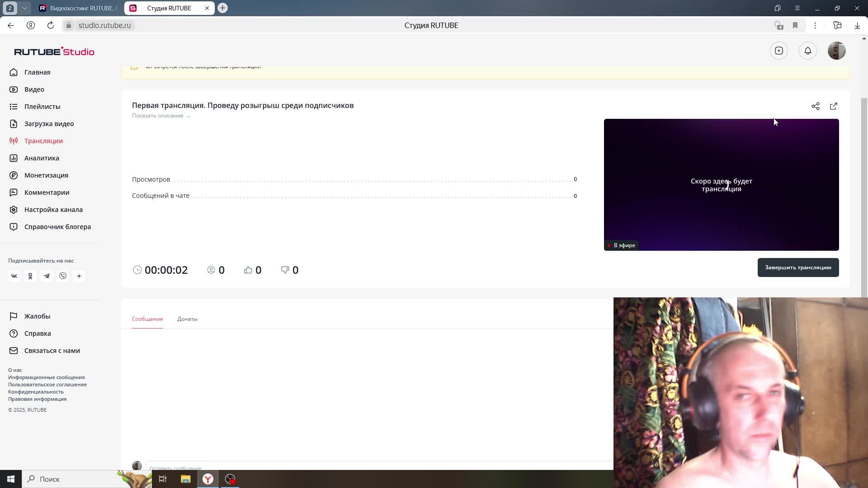868x488 pixels.
Task: Open the Видео sidebar section
Action: (34, 89)
